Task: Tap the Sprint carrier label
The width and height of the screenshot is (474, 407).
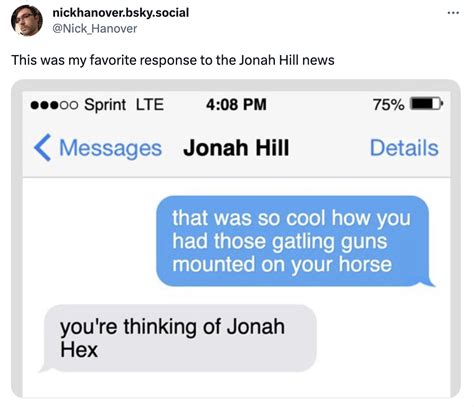Action: 105,105
